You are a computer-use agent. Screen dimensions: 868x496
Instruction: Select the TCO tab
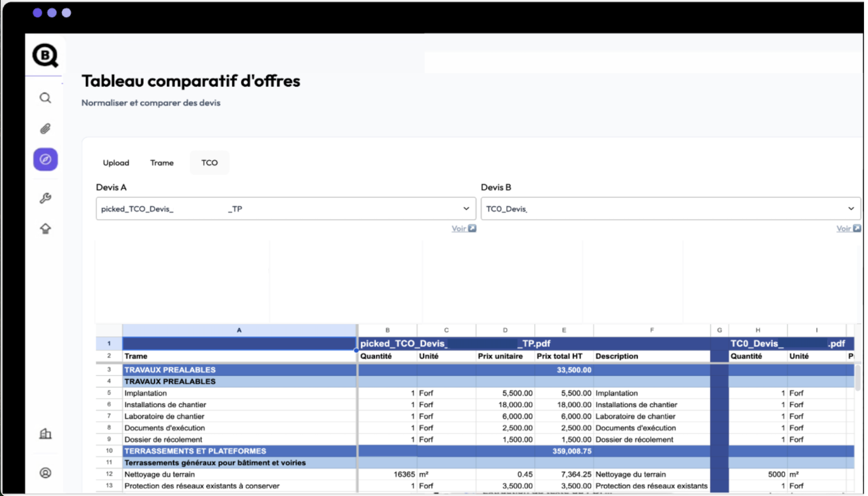click(x=209, y=163)
